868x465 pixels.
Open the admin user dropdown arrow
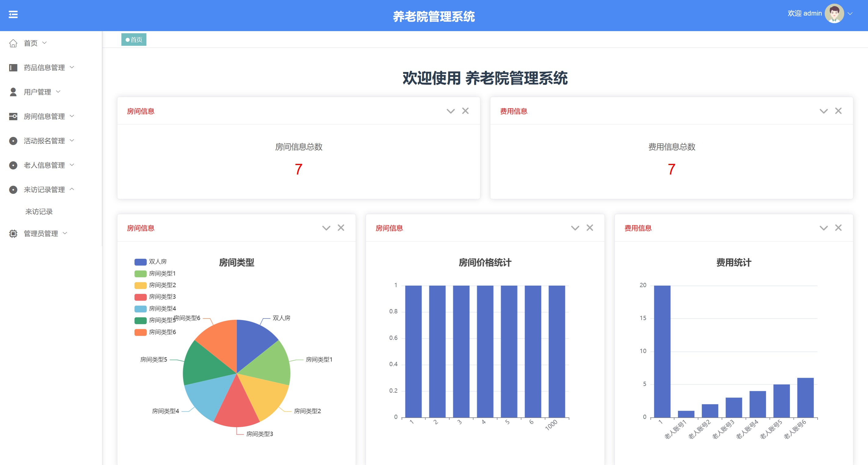click(850, 14)
